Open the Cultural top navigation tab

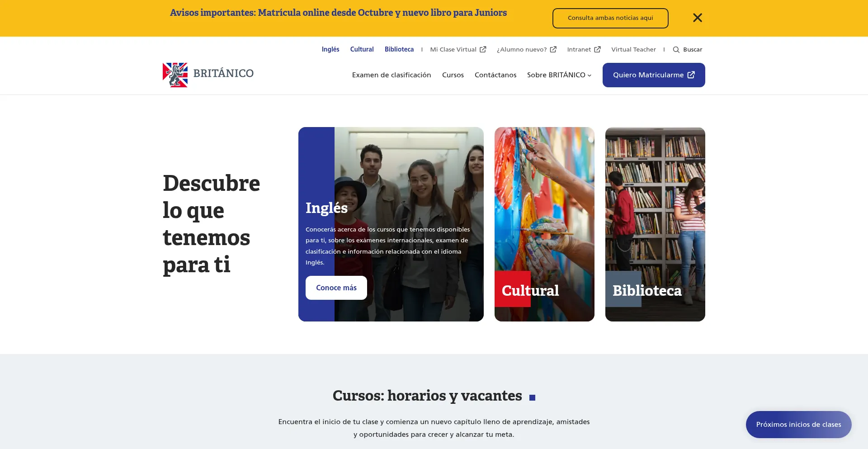(x=362, y=50)
